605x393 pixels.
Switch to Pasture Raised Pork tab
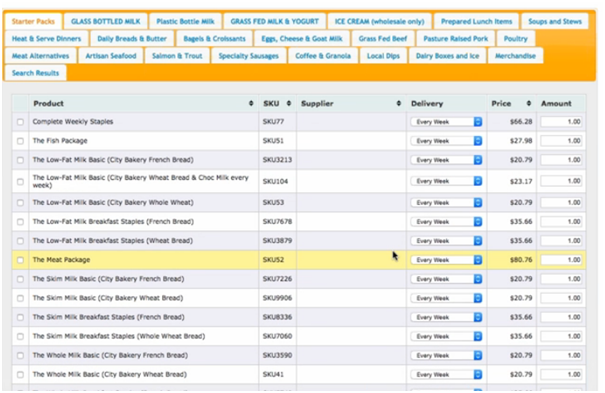tap(456, 39)
